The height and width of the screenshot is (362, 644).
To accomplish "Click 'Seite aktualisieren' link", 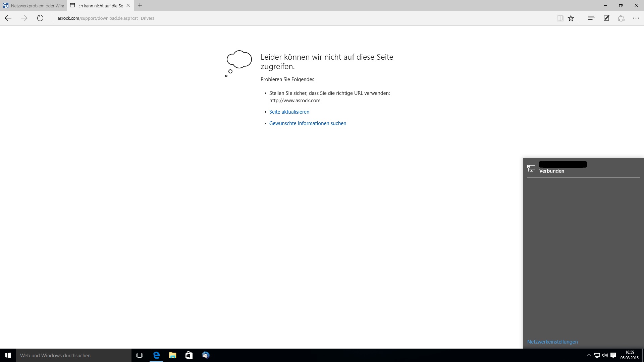I will (x=289, y=112).
